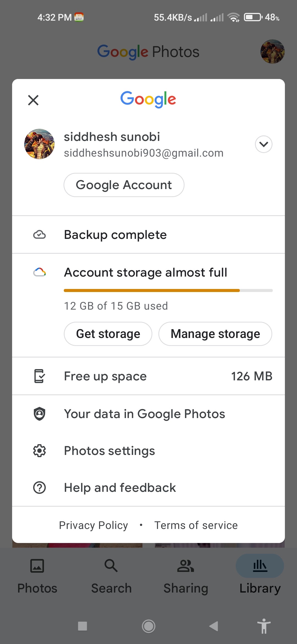The image size is (297, 644).
Task: Expand the account switcher chevron
Action: point(263,144)
